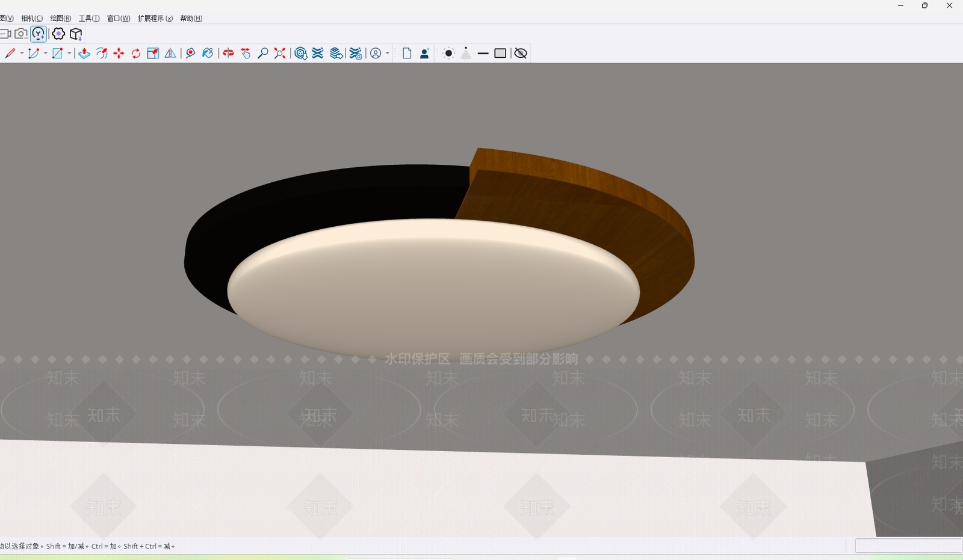Select the Paint Bucket tool

click(208, 54)
